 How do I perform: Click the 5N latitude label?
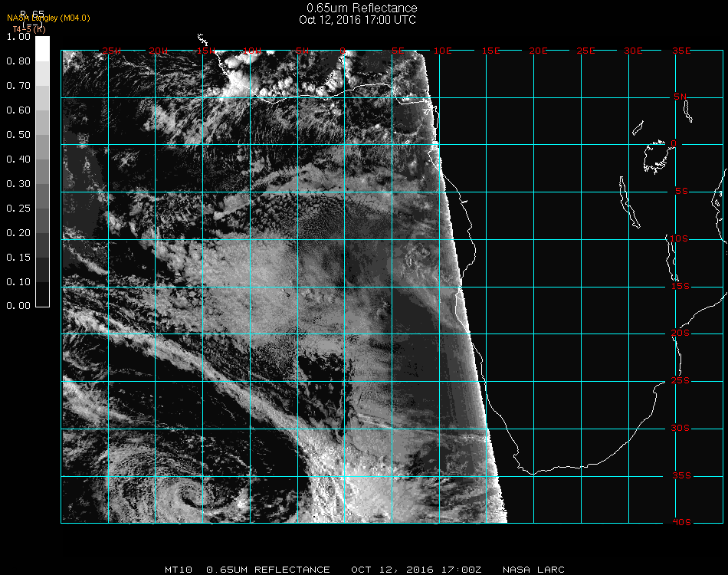pyautogui.click(x=680, y=97)
